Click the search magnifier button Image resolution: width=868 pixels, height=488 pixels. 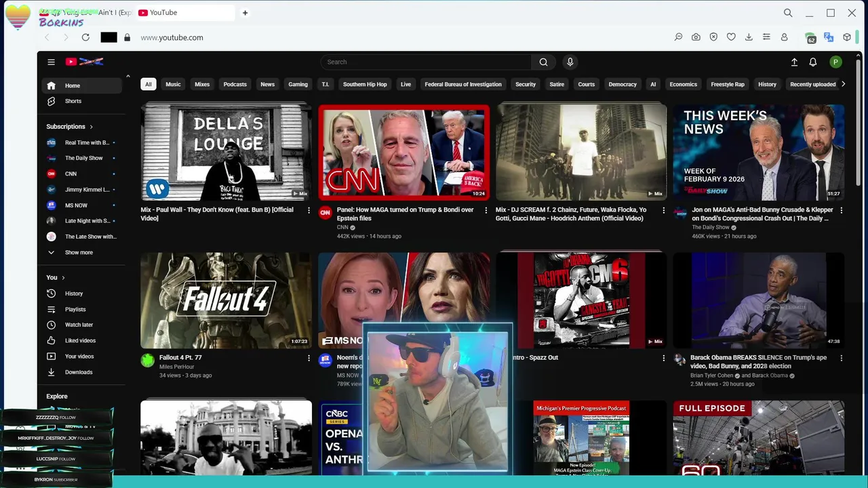click(543, 62)
